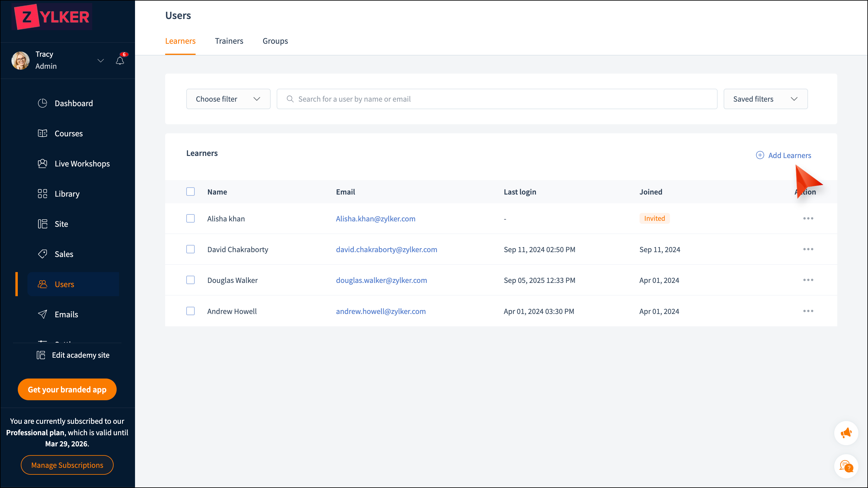Select all learners with header checkbox
The width and height of the screenshot is (868, 488).
[190, 192]
